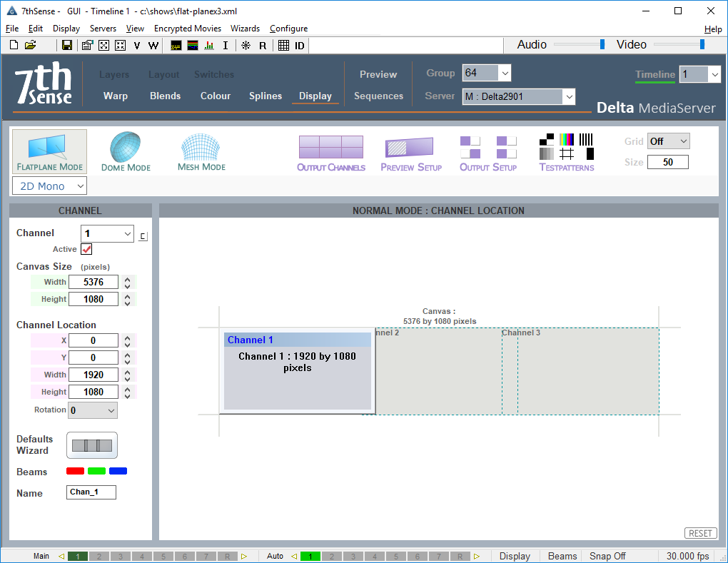Toggle Snap Off in status bar

[x=607, y=556]
